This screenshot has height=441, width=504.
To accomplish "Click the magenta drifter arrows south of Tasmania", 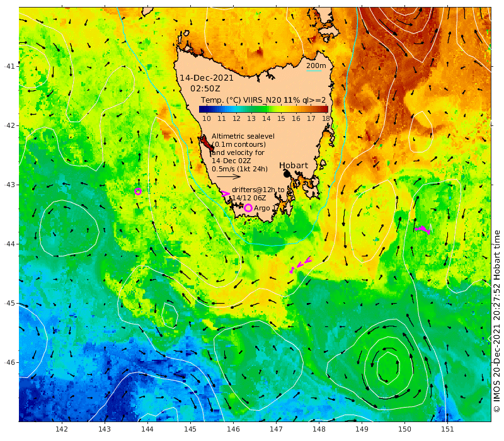I will point(301,265).
